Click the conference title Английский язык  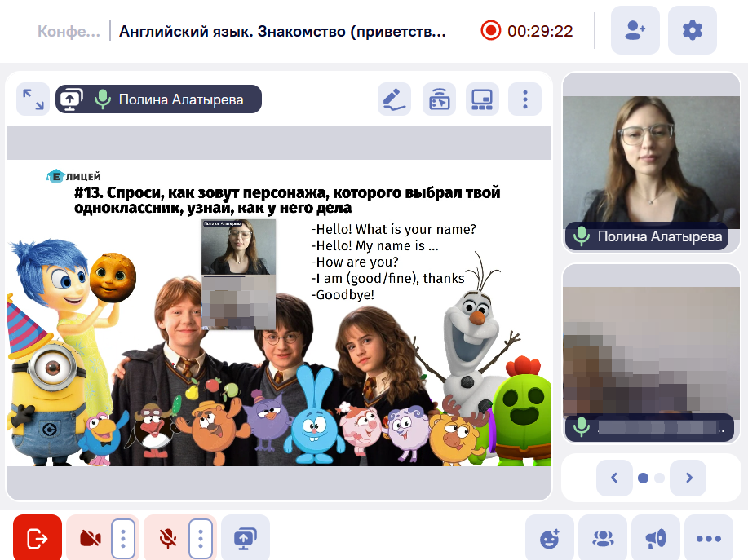[x=282, y=31]
